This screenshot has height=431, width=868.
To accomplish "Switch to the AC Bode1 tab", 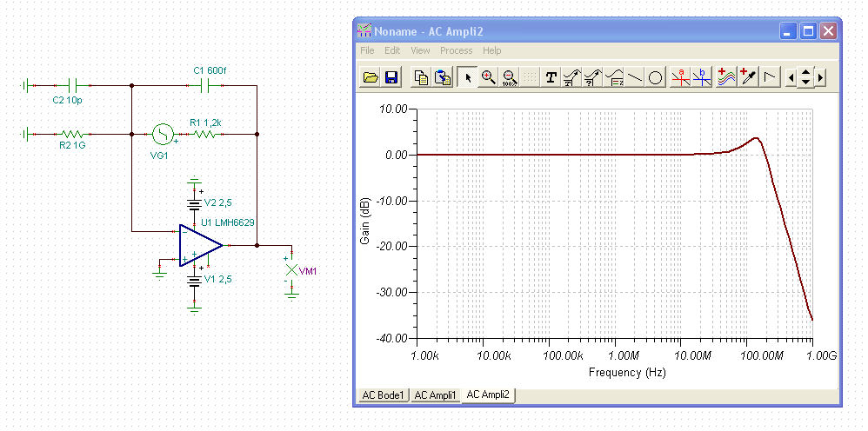I will [x=384, y=395].
